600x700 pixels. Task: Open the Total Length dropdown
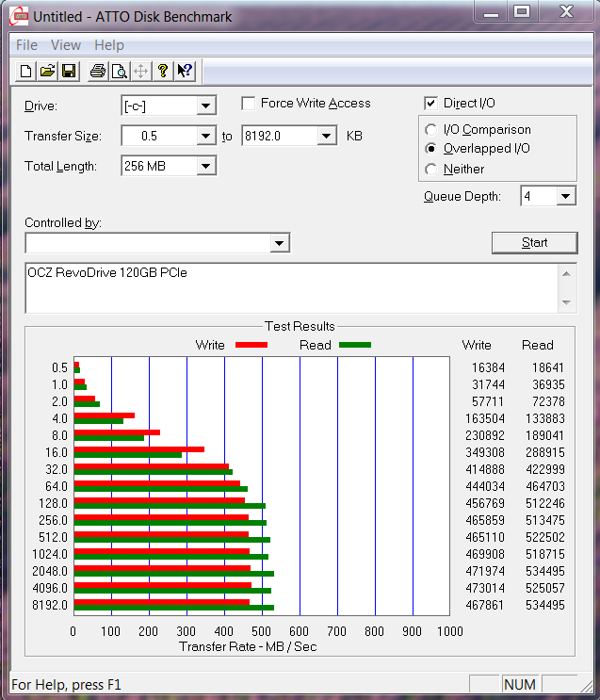[206, 167]
